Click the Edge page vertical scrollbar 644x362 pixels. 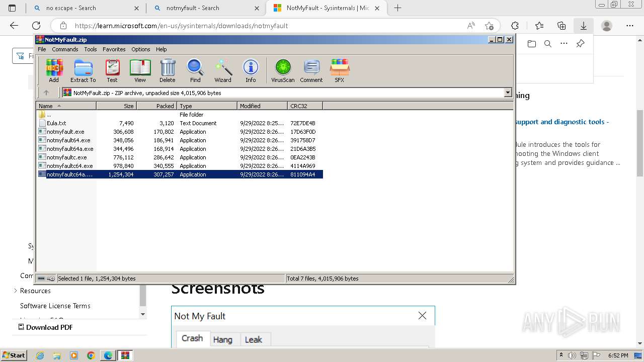click(640, 143)
